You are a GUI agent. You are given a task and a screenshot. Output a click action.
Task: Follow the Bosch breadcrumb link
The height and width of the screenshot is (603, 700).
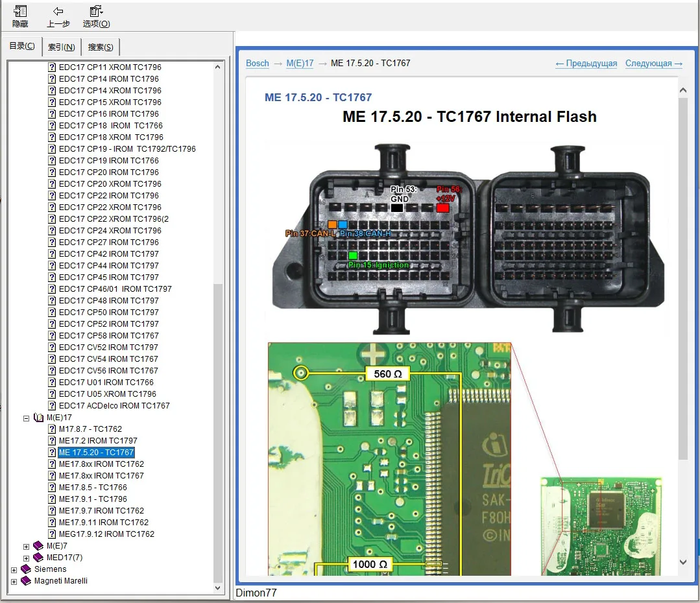(x=258, y=64)
